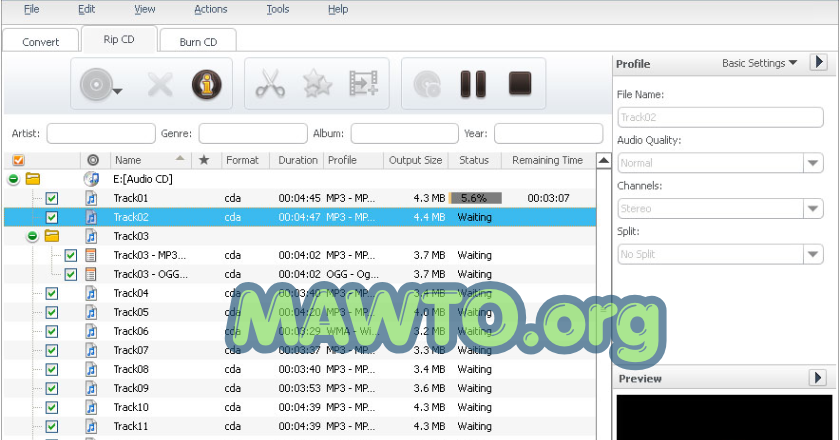Screen dimensions: 840x440
Task: Uncheck the Track10 checkbox
Action: click(x=51, y=407)
